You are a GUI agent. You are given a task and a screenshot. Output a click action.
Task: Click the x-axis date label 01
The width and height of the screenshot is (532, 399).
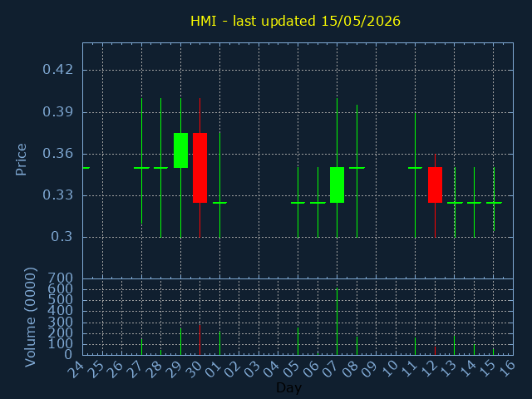pos(213,369)
